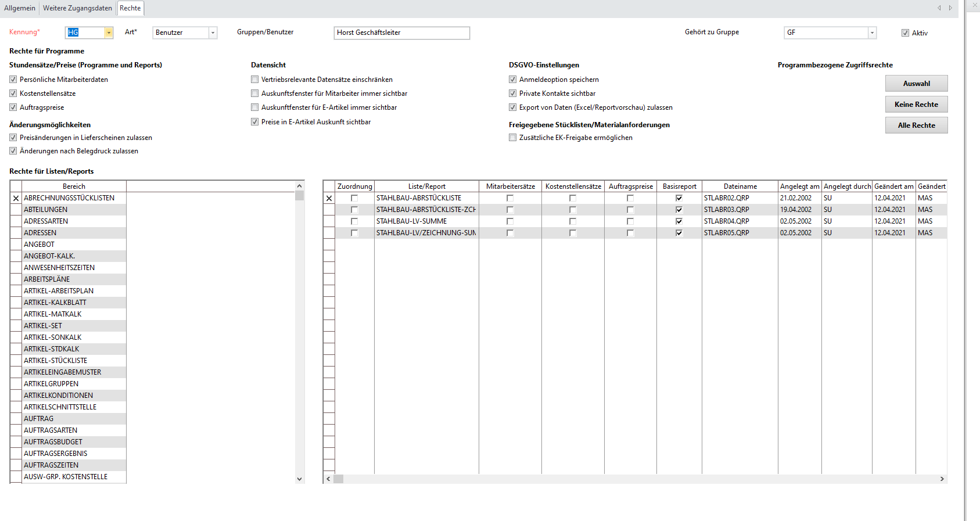Screen dimensions: 980x521
Task: Click the tab strip scroll-right arrow
Action: pyautogui.click(x=950, y=8)
